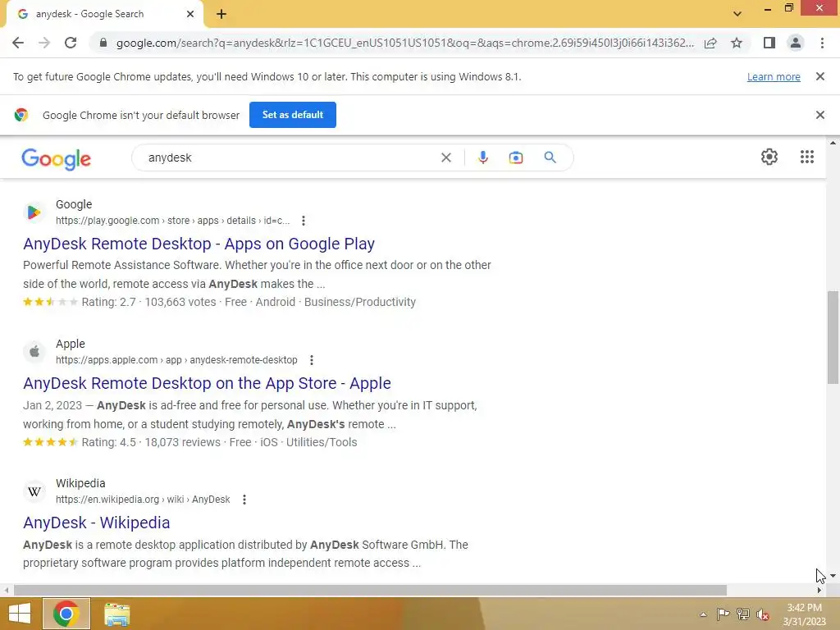This screenshot has width=840, height=630.
Task: Click the apps.apple.com result URL
Action: pos(176,360)
